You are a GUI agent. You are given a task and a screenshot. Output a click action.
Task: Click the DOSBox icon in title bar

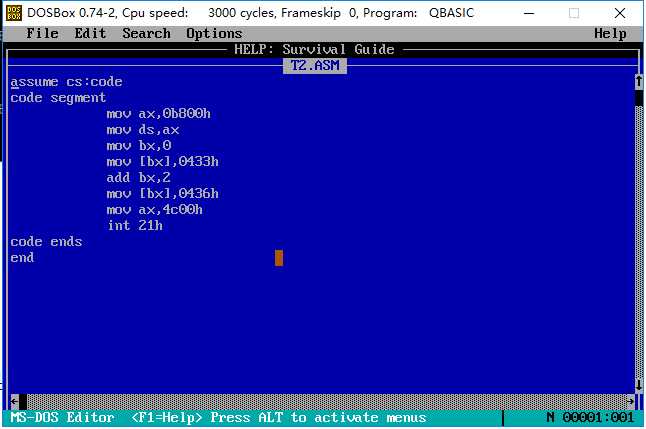tap(14, 13)
